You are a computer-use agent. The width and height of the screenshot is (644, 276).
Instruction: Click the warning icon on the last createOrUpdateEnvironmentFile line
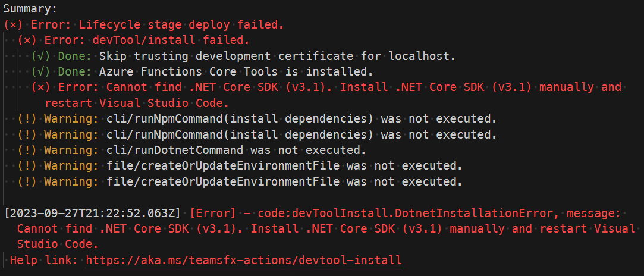point(27,181)
